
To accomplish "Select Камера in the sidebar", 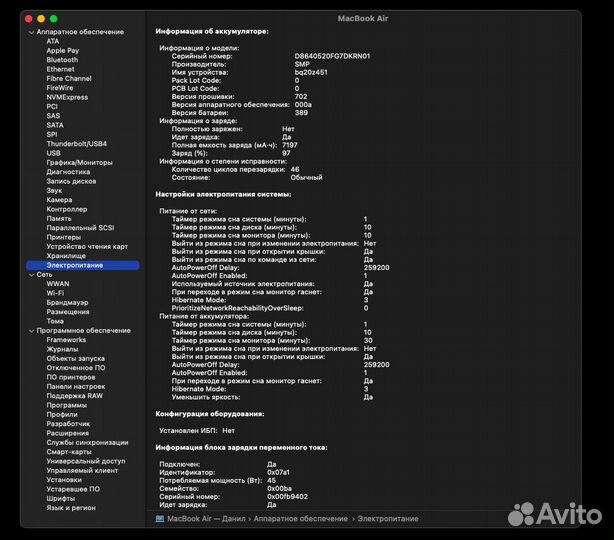I will [x=59, y=200].
